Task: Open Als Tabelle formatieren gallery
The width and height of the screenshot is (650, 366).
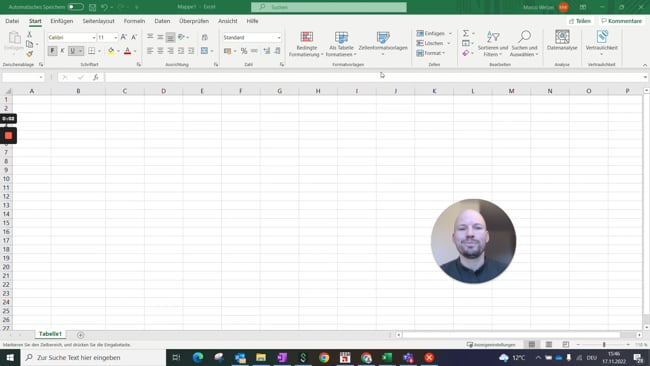Action: tap(341, 44)
